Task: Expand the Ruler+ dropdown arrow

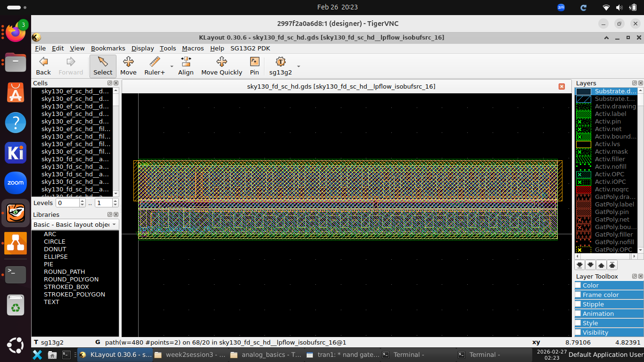Action: [172, 66]
